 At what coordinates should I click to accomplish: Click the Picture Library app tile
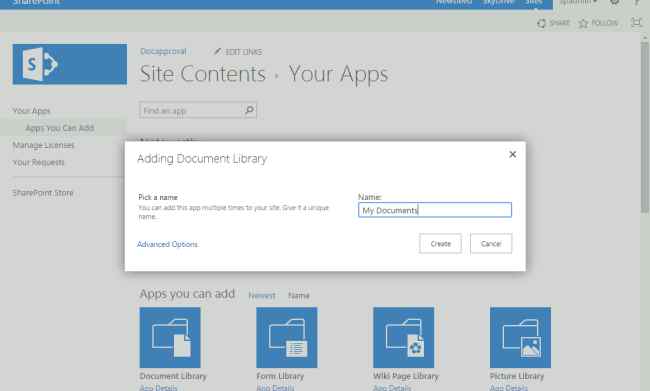(521, 338)
